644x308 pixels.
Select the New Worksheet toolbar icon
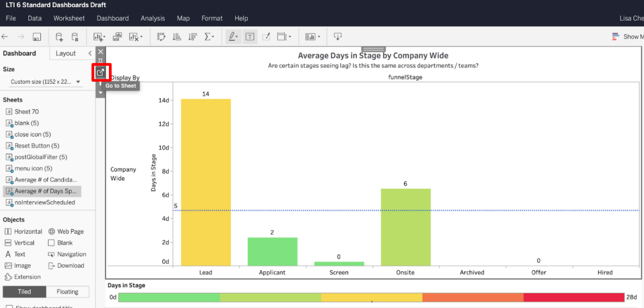tap(98, 37)
